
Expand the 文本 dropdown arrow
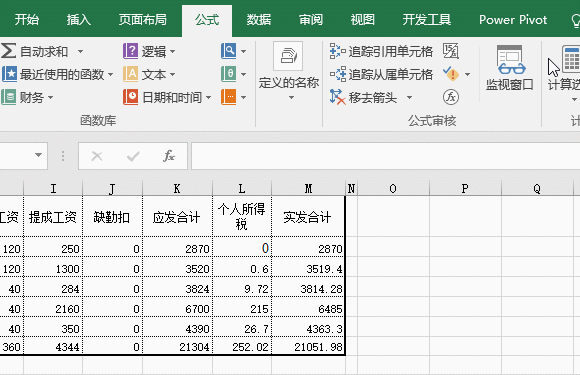pyautogui.click(x=172, y=75)
